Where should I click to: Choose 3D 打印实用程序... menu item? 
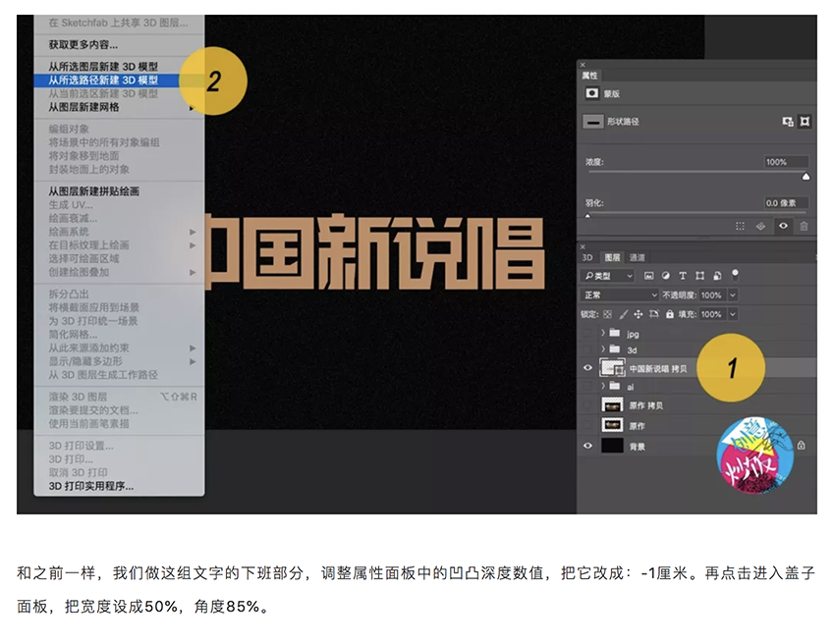pos(119,486)
